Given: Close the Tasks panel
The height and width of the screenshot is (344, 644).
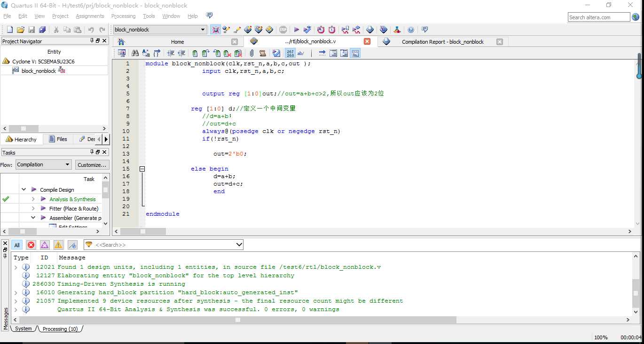Looking at the screenshot, I should [105, 152].
